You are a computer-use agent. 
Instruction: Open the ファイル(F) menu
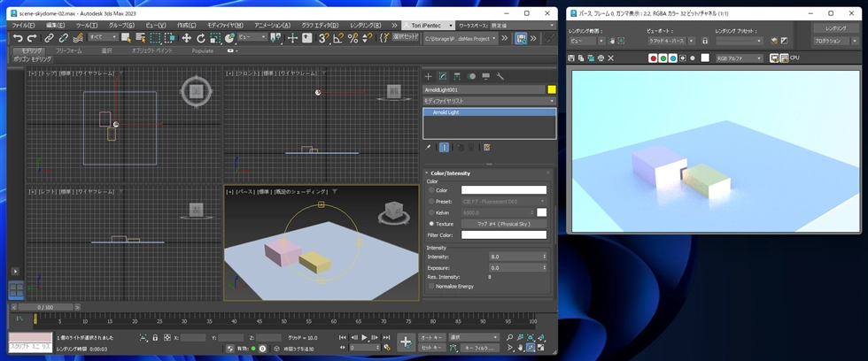[23, 26]
